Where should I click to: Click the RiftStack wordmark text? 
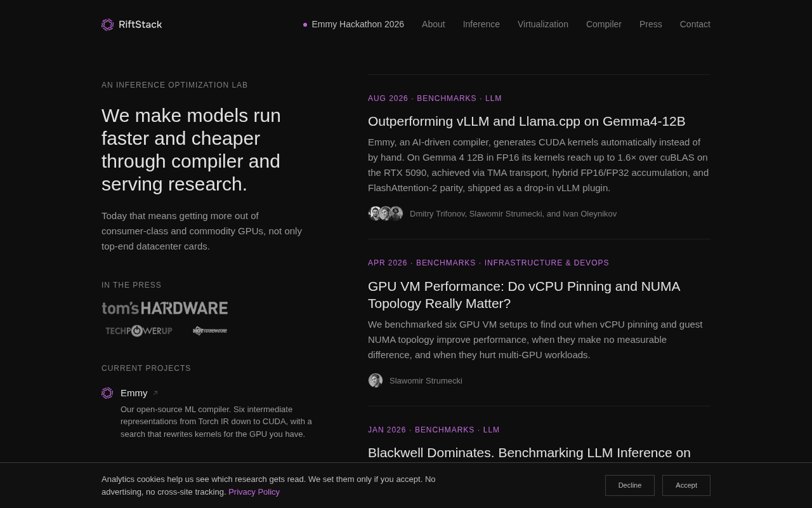[x=140, y=25]
